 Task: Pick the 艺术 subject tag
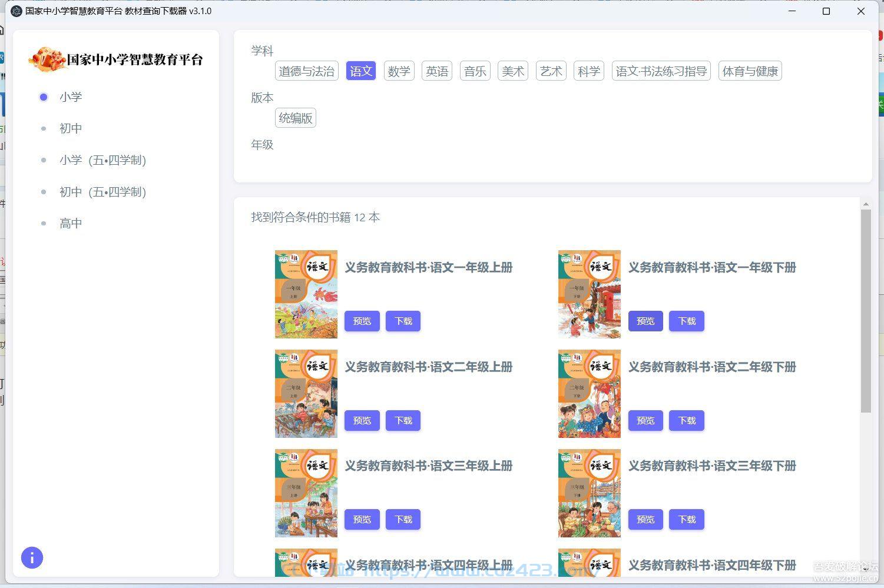pos(551,71)
